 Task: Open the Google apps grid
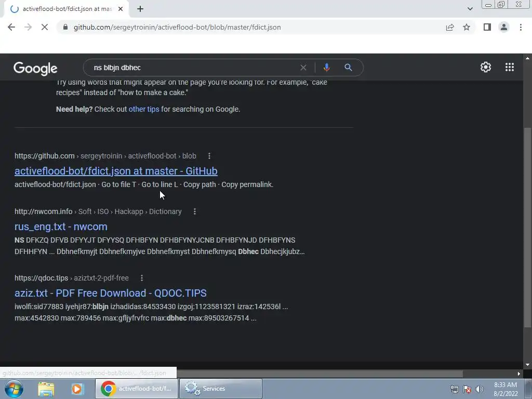coord(510,67)
